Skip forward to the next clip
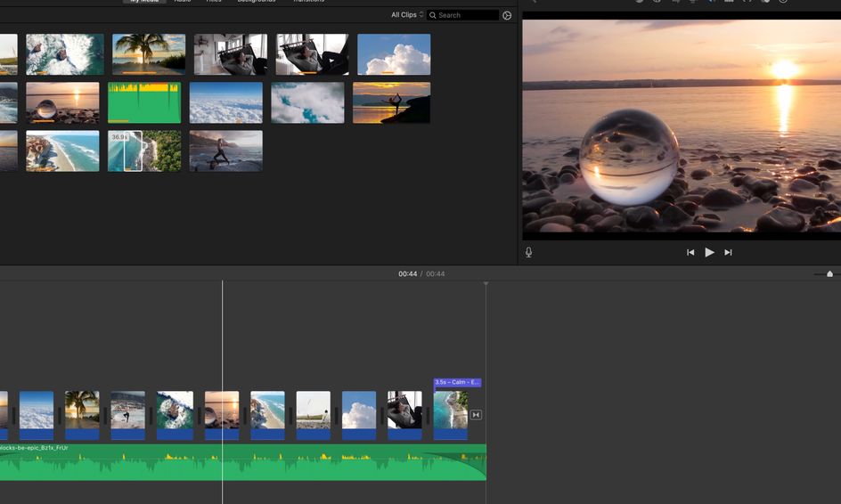841x504 pixels. [728, 252]
